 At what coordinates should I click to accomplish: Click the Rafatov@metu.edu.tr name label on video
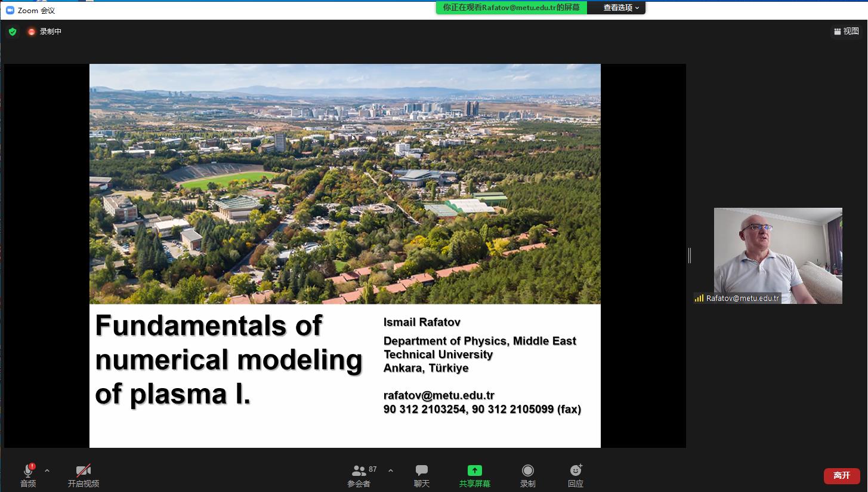click(x=742, y=298)
